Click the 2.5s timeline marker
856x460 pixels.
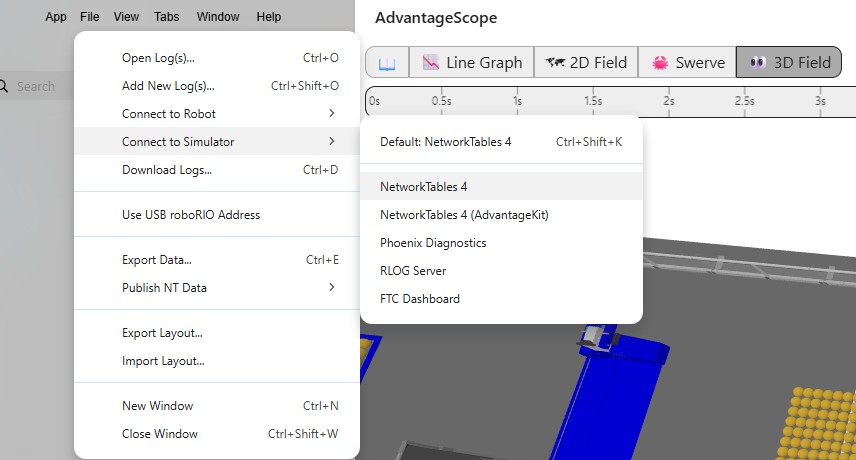[745, 101]
